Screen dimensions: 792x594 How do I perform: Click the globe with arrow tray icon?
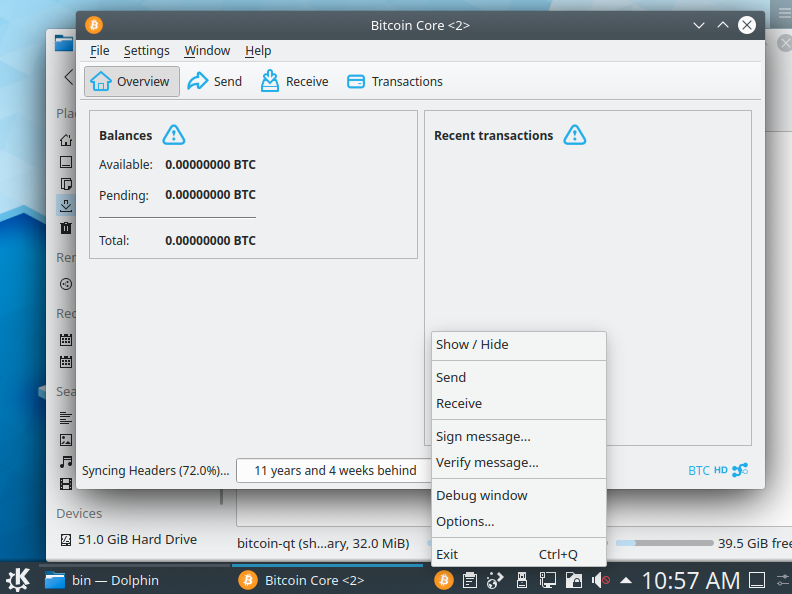coord(495,580)
